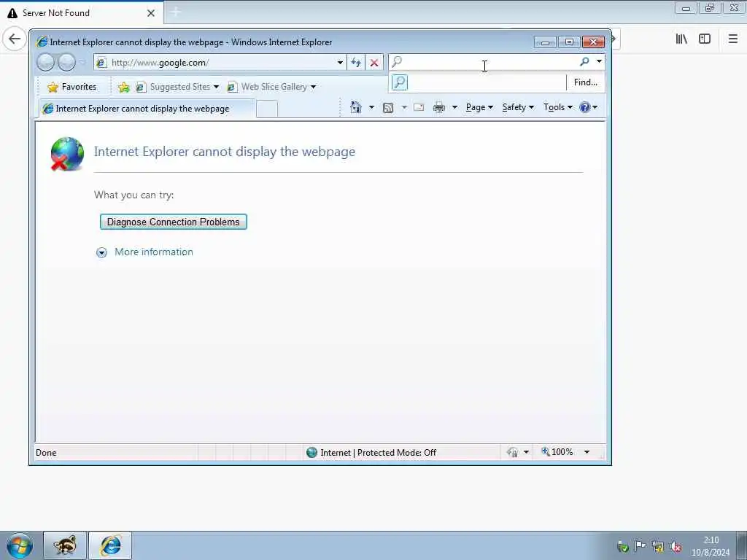The image size is (747, 560).
Task: Click the status bar Internet zone globe icon
Action: click(311, 452)
